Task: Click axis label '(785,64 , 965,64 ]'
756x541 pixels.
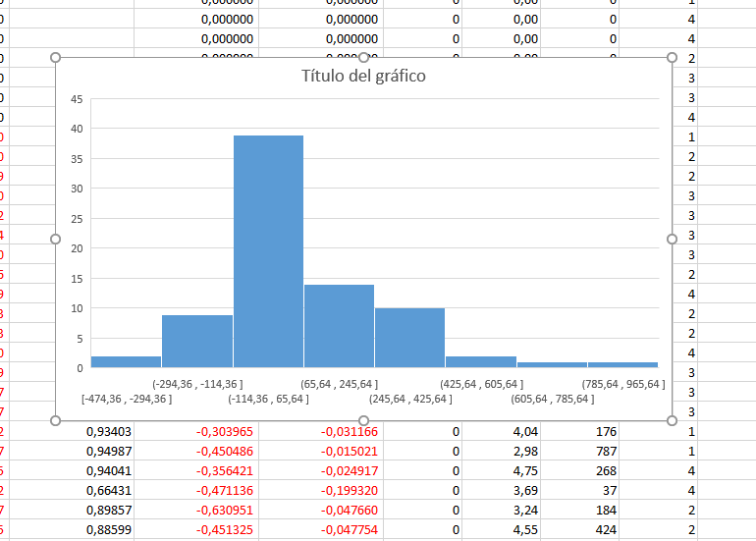Action: click(x=623, y=384)
